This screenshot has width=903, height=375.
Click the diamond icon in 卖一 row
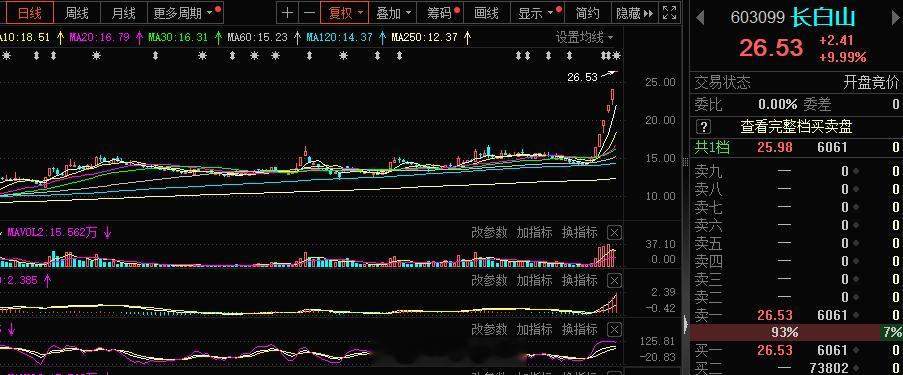pos(856,315)
